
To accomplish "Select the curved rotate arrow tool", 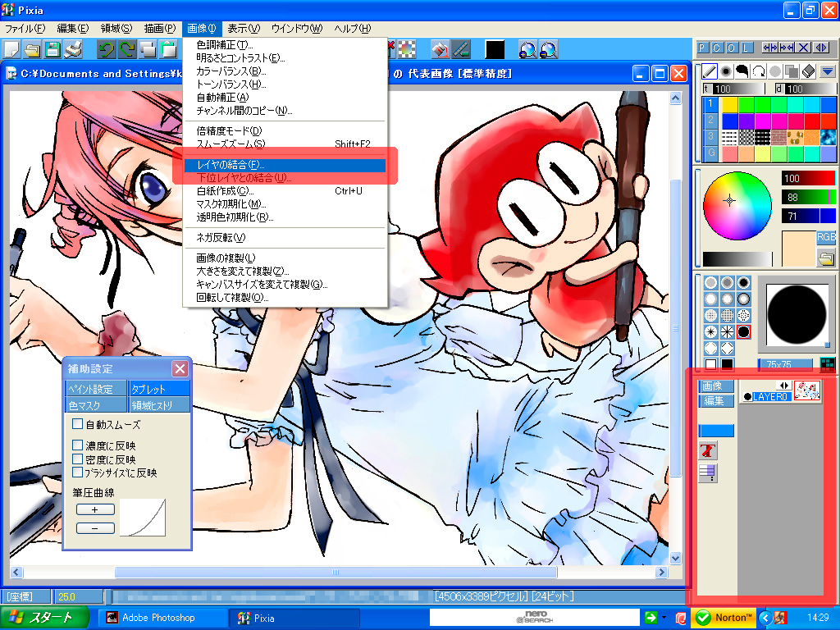I will click(759, 71).
